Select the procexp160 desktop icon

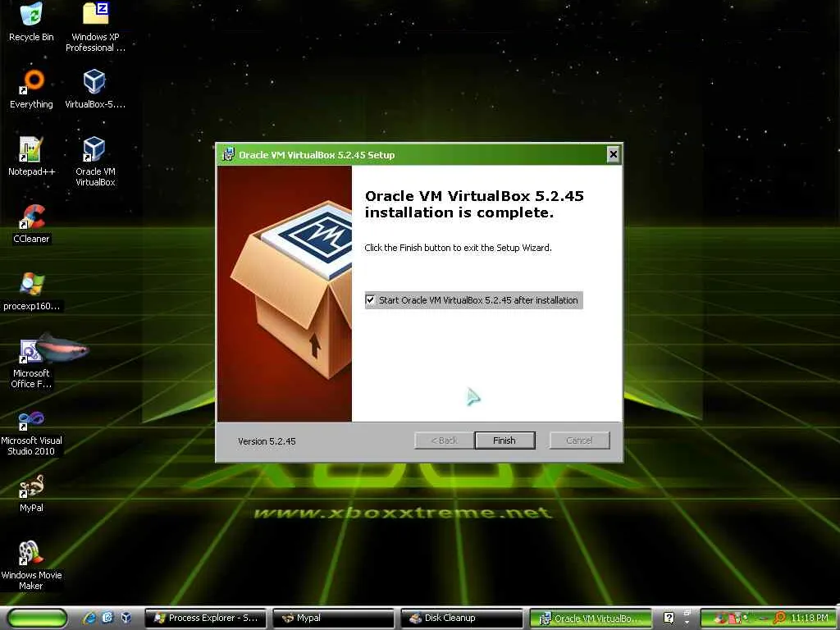coord(32,291)
